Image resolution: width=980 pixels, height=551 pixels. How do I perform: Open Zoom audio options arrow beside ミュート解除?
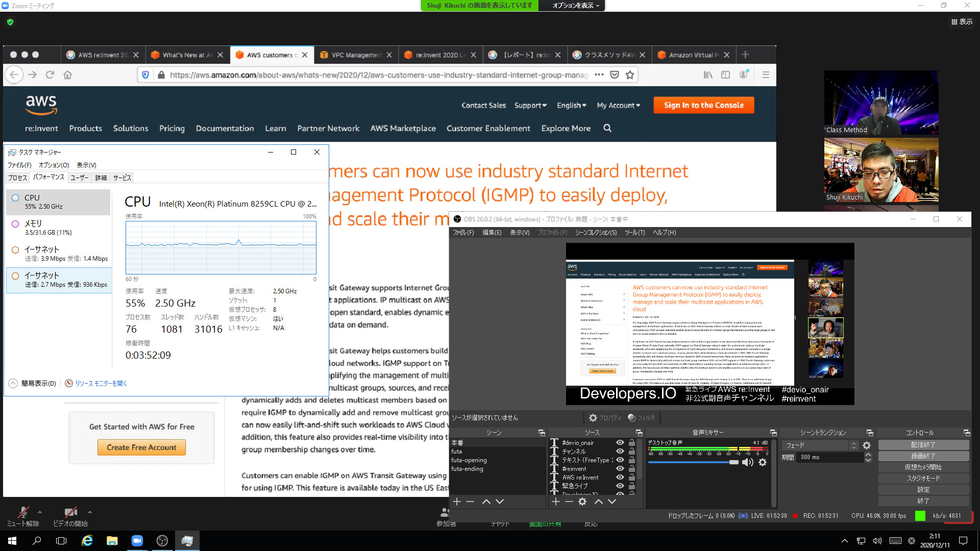coord(40,512)
